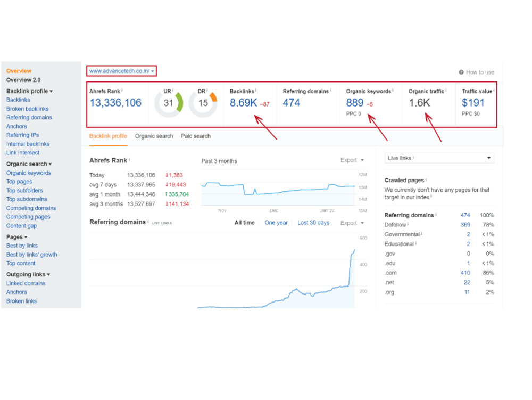The image size is (532, 400).
Task: Switch to the Backlink profile tab
Action: (x=108, y=136)
